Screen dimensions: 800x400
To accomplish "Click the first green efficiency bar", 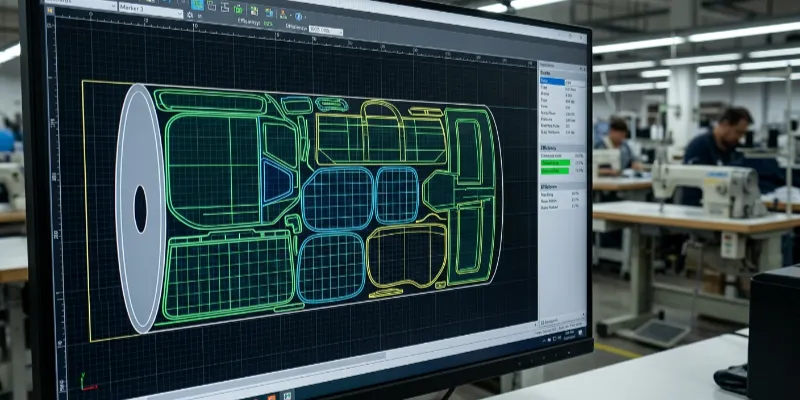I will click(x=555, y=163).
